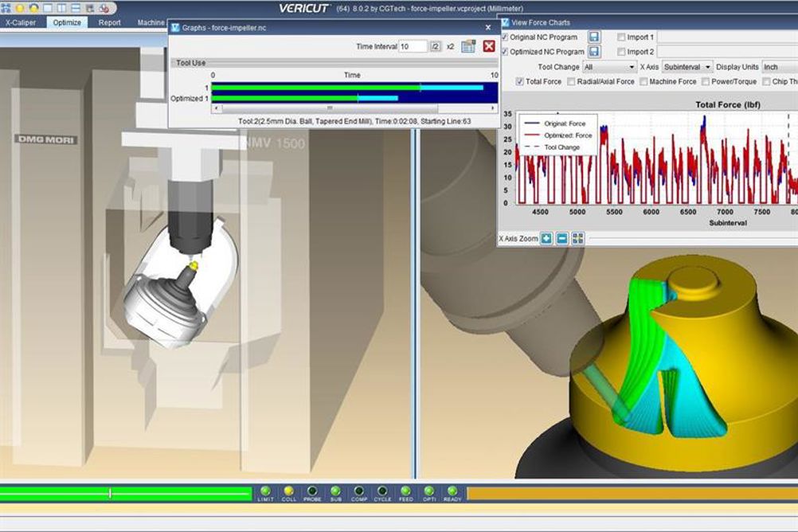Click the COLL status light
The width and height of the screenshot is (798, 532).
[x=288, y=491]
